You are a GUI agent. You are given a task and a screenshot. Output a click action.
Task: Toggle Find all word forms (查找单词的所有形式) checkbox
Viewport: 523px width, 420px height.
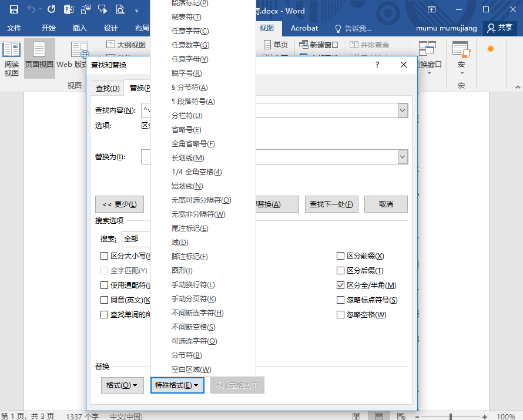click(x=104, y=314)
